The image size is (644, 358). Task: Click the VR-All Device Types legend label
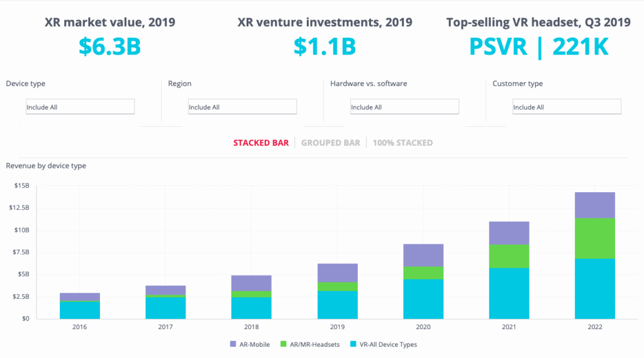tap(388, 344)
